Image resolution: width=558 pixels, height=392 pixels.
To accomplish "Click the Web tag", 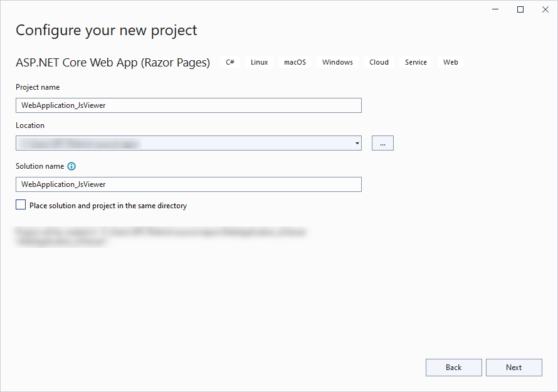I will (x=451, y=62).
